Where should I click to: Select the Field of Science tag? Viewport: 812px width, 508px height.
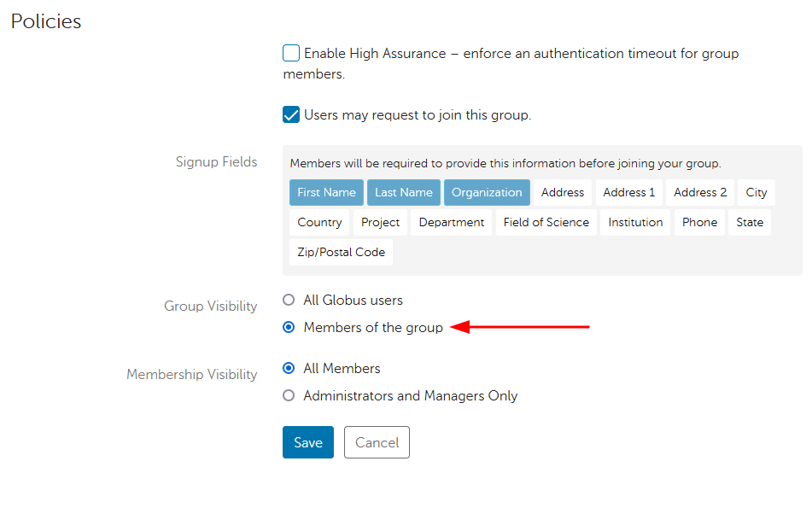coord(546,223)
